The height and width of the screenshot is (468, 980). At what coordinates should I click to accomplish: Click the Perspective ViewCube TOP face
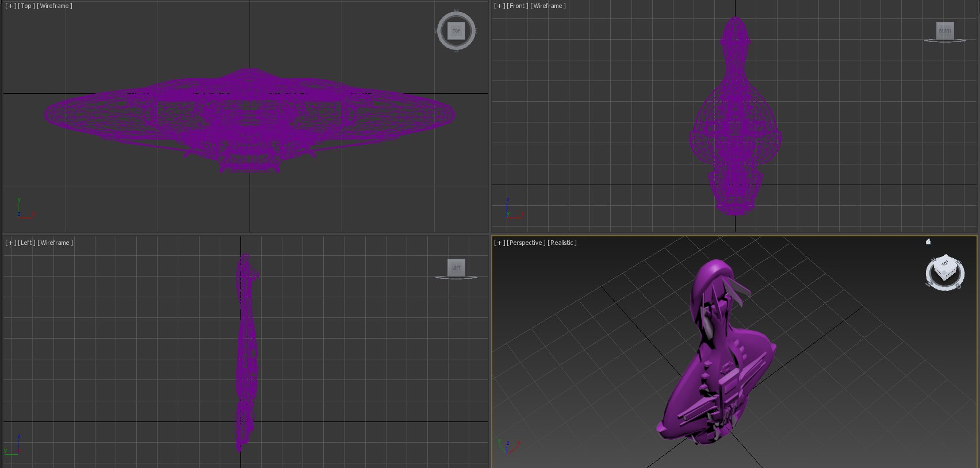(x=944, y=264)
